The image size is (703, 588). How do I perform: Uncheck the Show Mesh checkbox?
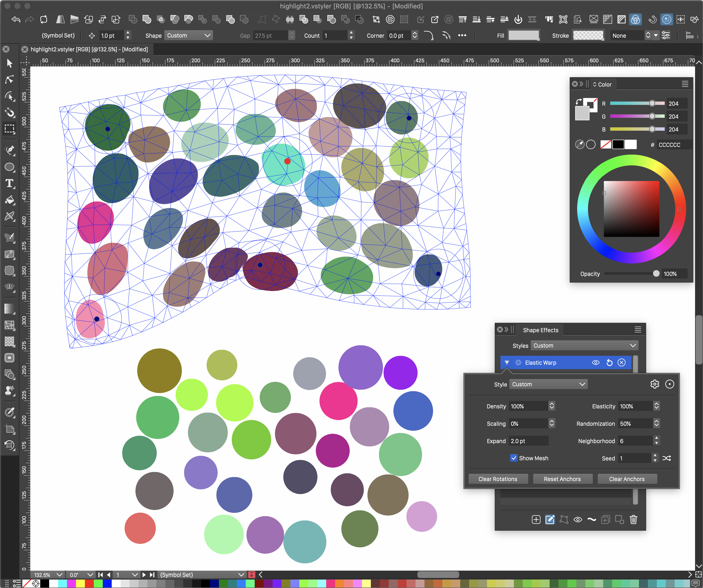pyautogui.click(x=514, y=458)
